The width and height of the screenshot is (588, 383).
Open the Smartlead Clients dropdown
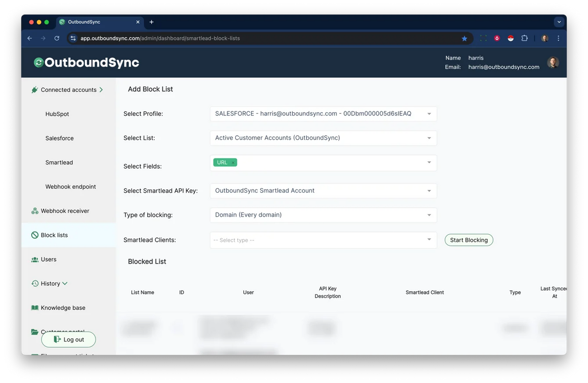coord(322,240)
